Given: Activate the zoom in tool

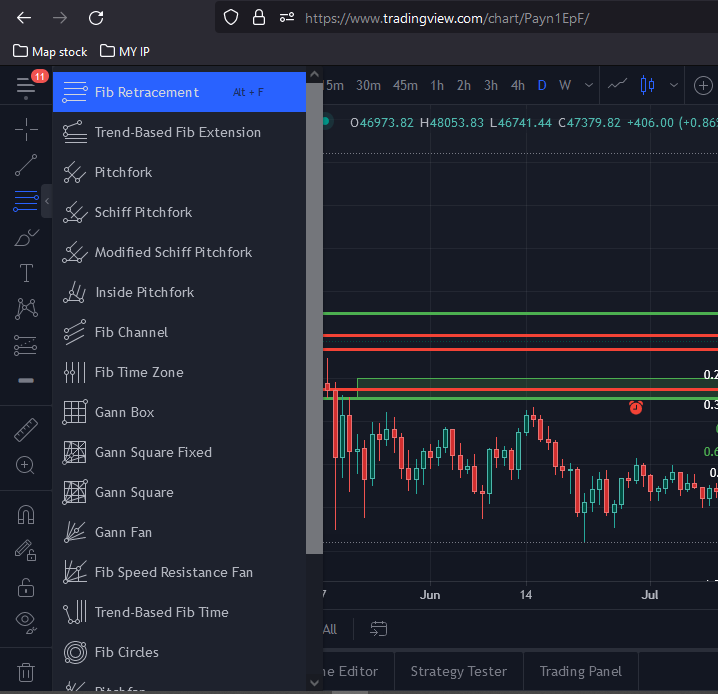Looking at the screenshot, I should click(x=25, y=466).
